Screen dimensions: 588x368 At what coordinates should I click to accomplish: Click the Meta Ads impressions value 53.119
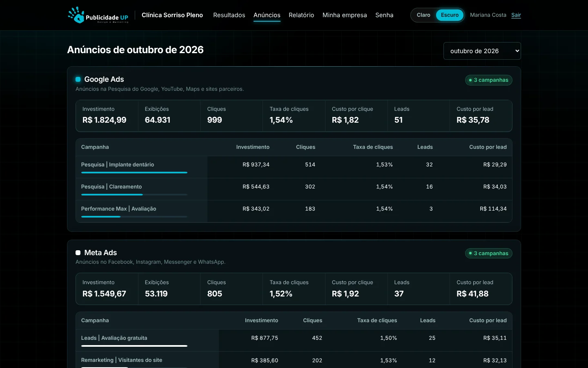coord(156,294)
